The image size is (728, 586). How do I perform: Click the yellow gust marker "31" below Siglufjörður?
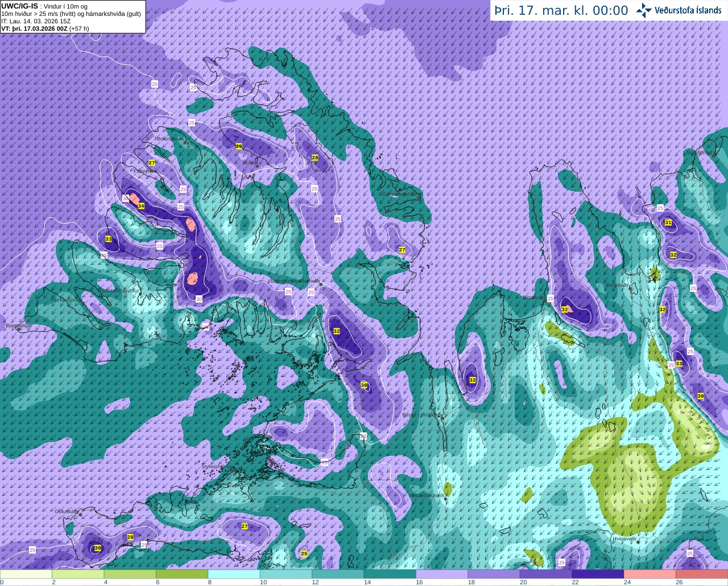pos(668,222)
